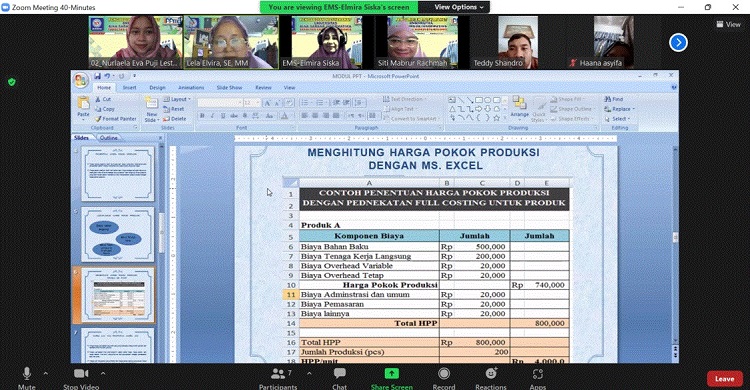Open Participants panel in Zoom
The image size is (750, 390).
pyautogui.click(x=278, y=378)
